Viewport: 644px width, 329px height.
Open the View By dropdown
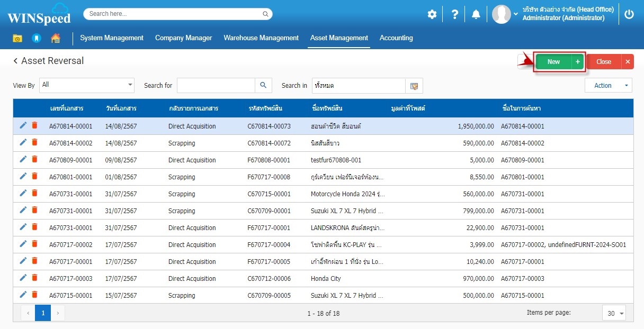pyautogui.click(x=87, y=85)
